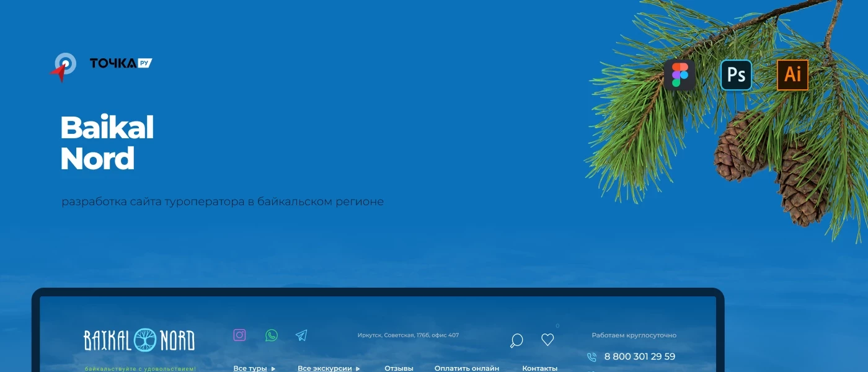This screenshot has height=372, width=868.
Task: Click the large Baikal Nord heading
Action: tap(107, 143)
